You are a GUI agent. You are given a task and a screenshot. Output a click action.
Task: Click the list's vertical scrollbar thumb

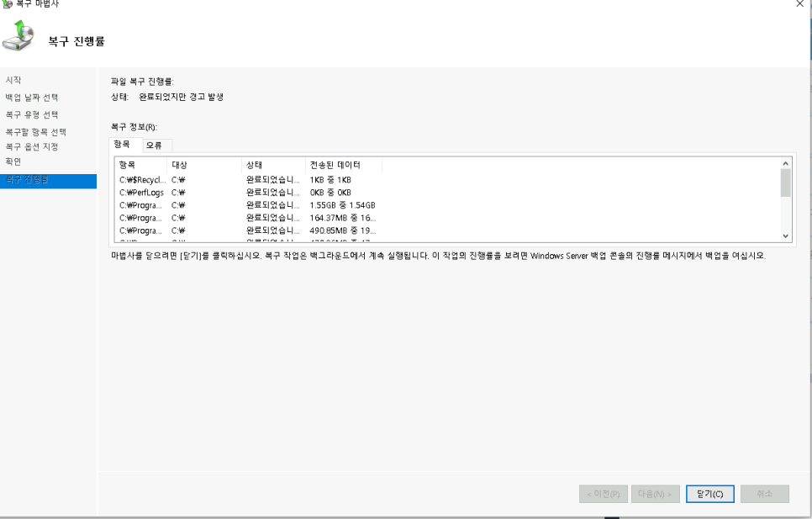[786, 181]
